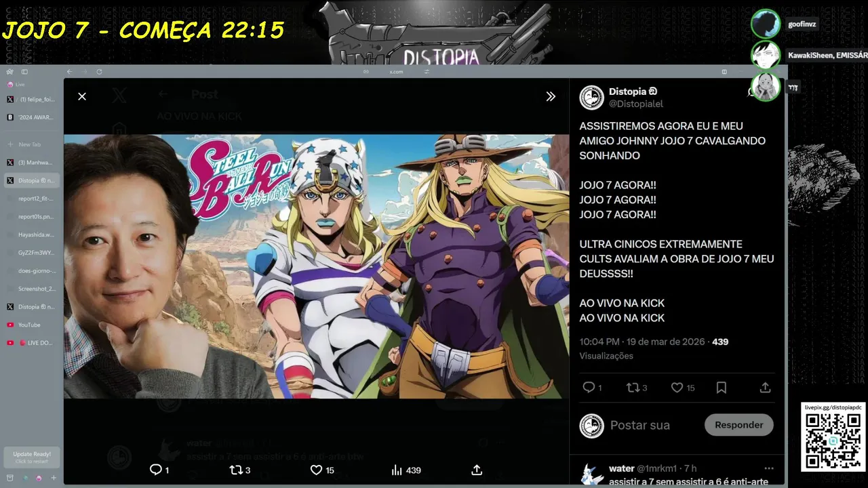Click the 'Postar sua' reply field

click(x=640, y=425)
